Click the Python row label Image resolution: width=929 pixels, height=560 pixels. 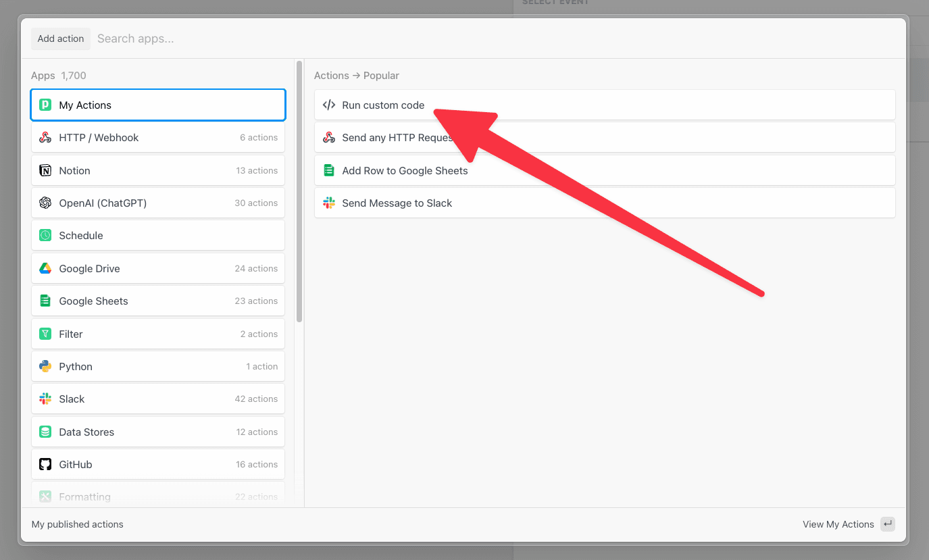coord(76,366)
